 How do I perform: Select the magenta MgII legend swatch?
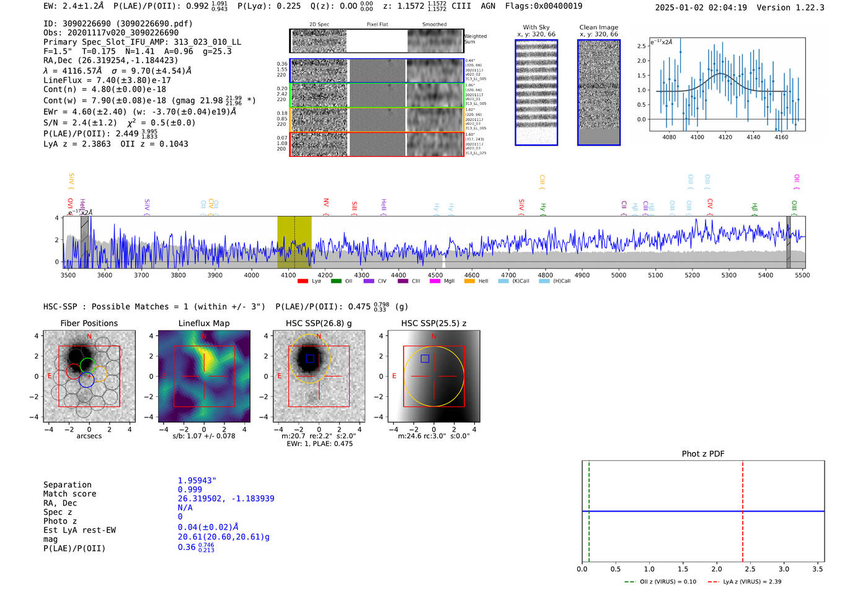coord(435,281)
